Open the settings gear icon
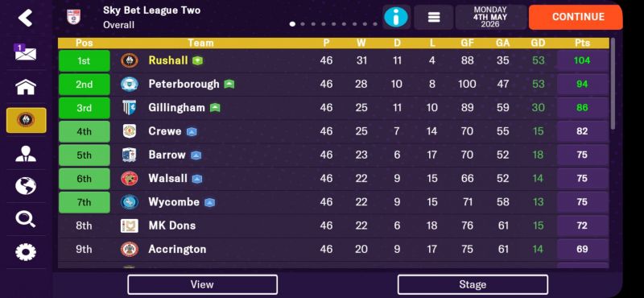Viewport: 644px width, 298px height. [x=26, y=251]
